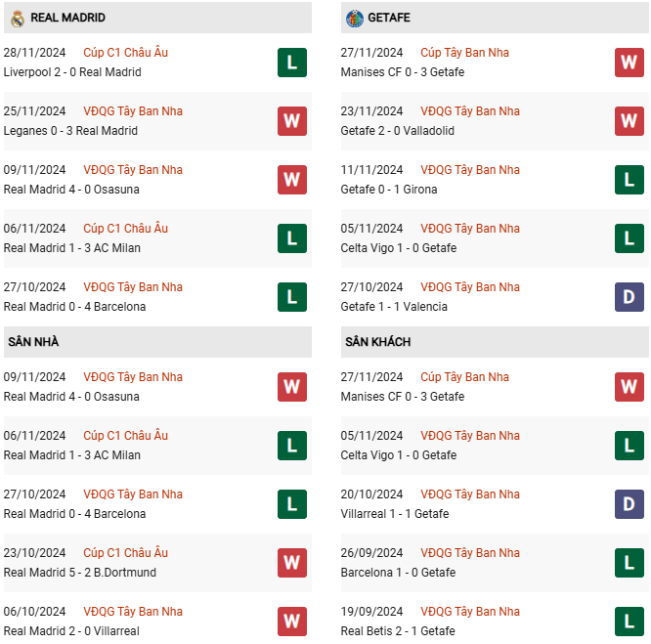651x644 pixels.
Task: Select the SÂN NHÀ section header
Action: pyautogui.click(x=157, y=342)
